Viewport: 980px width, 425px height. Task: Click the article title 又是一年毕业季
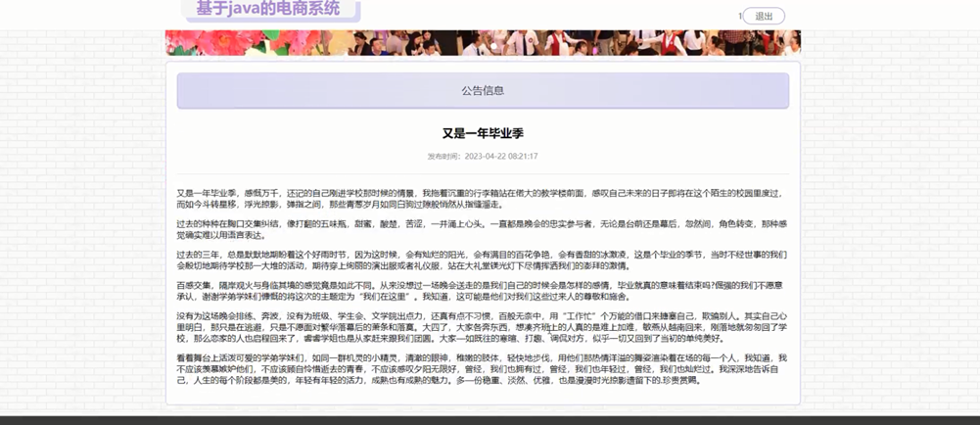(483, 133)
